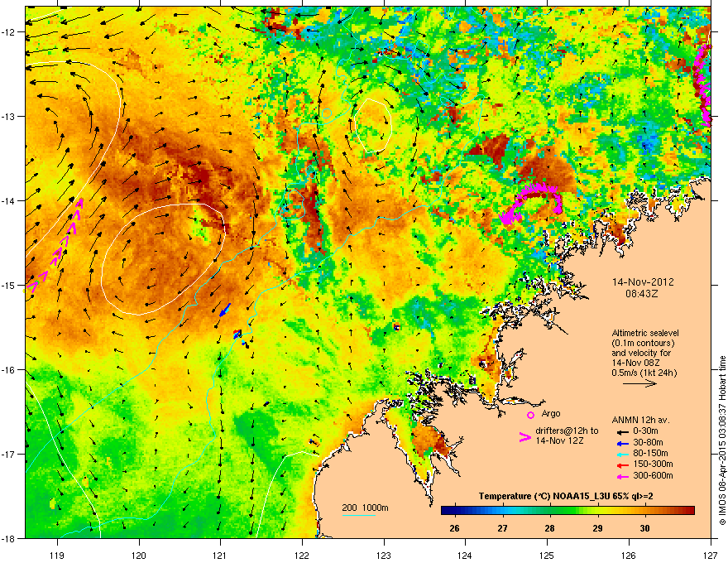Click longitude axis label 122

tap(302, 556)
